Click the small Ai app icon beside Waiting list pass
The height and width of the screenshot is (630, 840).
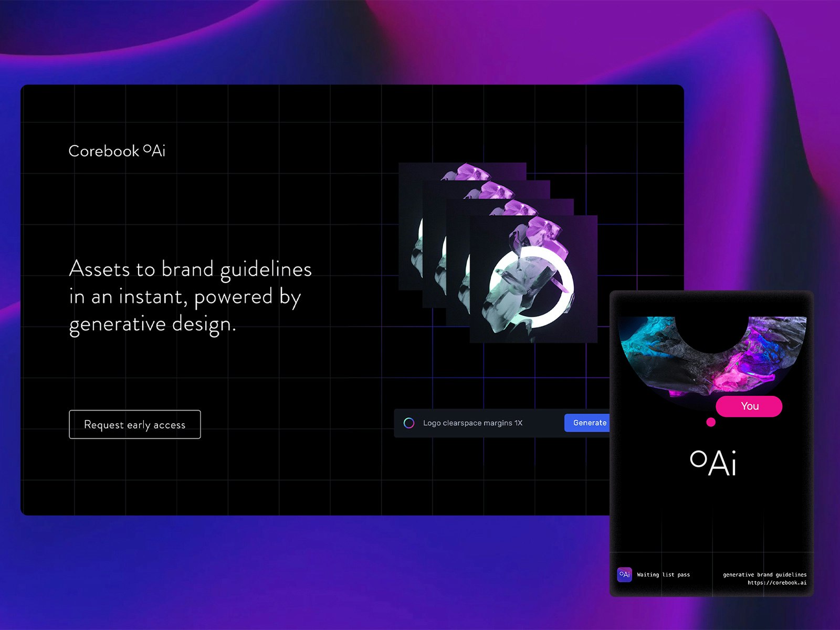pos(624,574)
